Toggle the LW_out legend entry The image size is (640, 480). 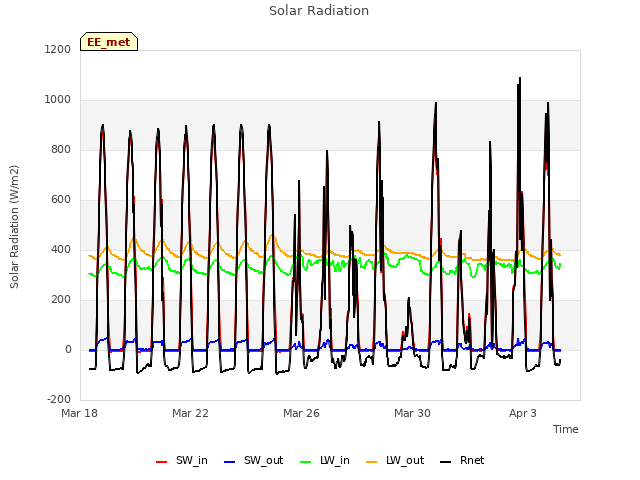395,461
